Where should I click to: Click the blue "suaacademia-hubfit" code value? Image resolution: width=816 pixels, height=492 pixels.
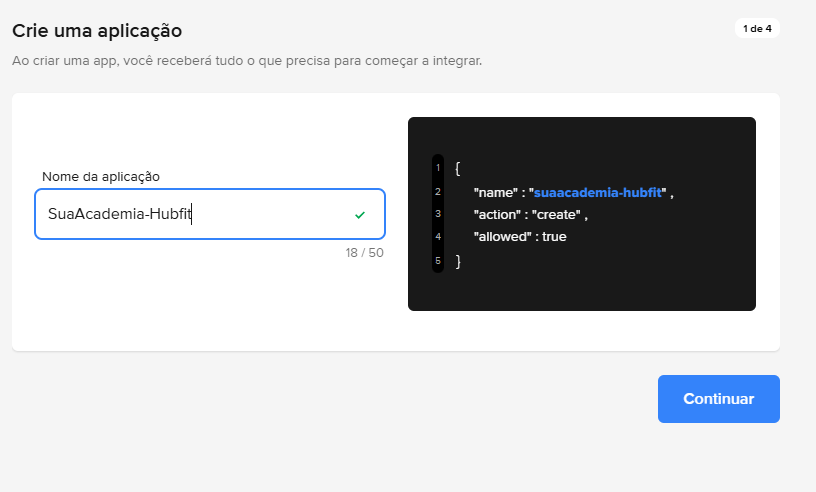[597, 192]
